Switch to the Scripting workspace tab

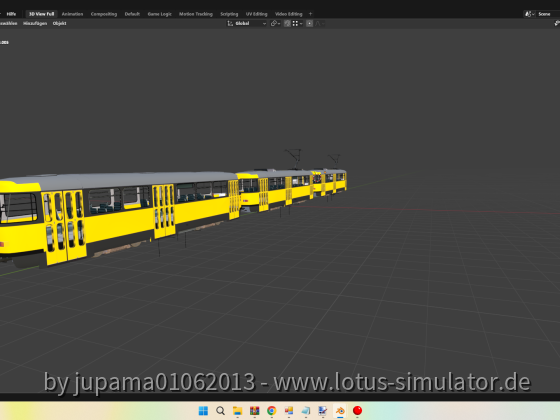[x=229, y=14]
